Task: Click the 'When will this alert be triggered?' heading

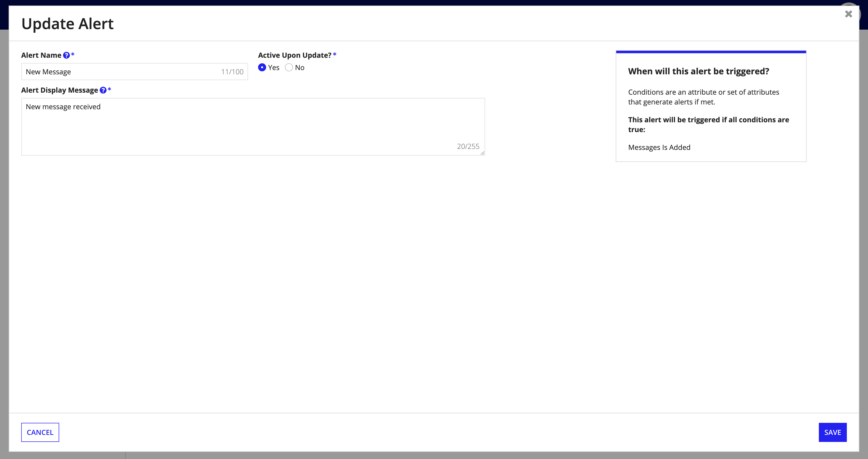Action: (x=698, y=71)
